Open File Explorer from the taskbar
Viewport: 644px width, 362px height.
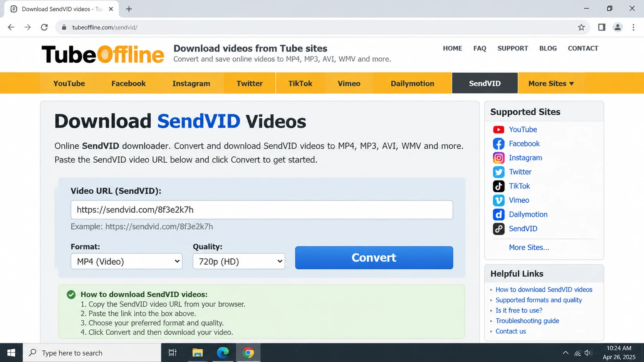pyautogui.click(x=198, y=353)
